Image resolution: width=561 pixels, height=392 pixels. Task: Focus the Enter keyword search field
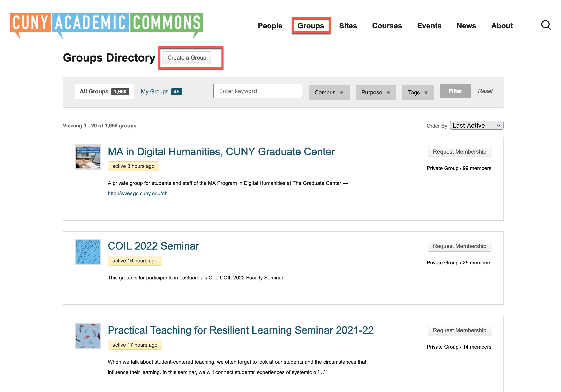coord(258,91)
